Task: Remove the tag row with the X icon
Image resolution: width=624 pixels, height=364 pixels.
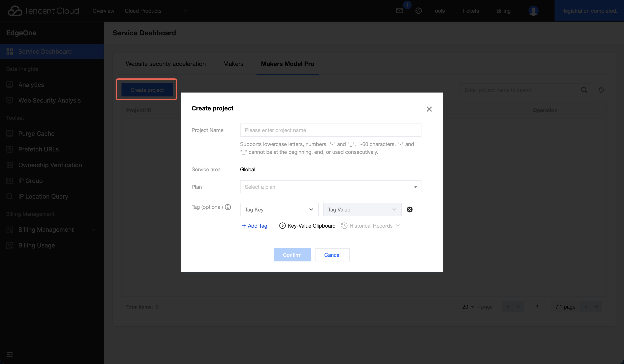Action: 410,209
